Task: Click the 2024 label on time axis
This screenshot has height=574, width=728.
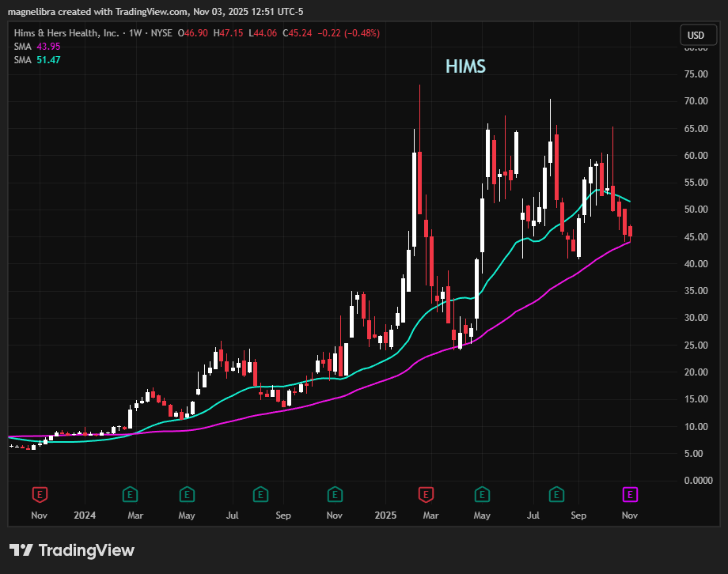Action: coord(85,515)
